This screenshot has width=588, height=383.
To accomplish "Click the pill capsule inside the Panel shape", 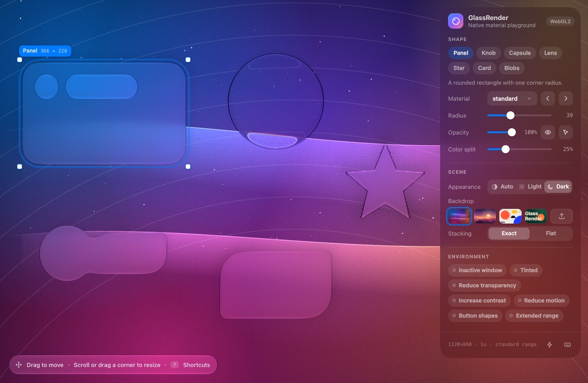I will pos(102,87).
